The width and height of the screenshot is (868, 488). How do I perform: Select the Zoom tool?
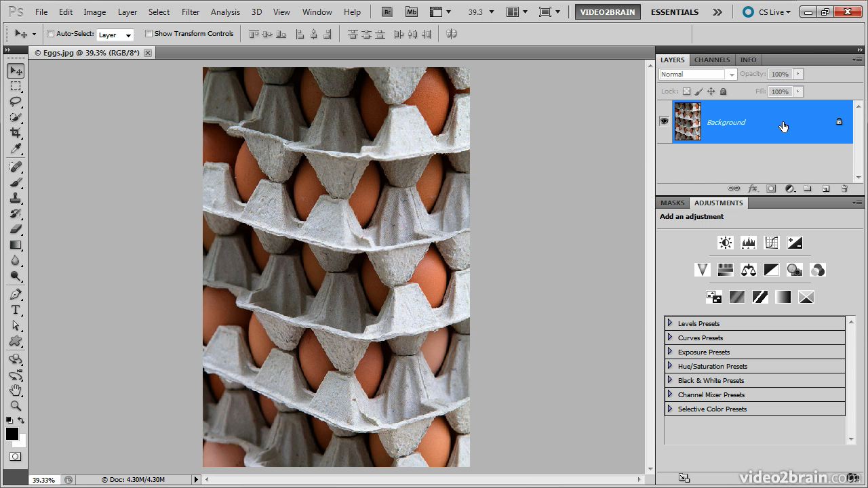[x=16, y=406]
